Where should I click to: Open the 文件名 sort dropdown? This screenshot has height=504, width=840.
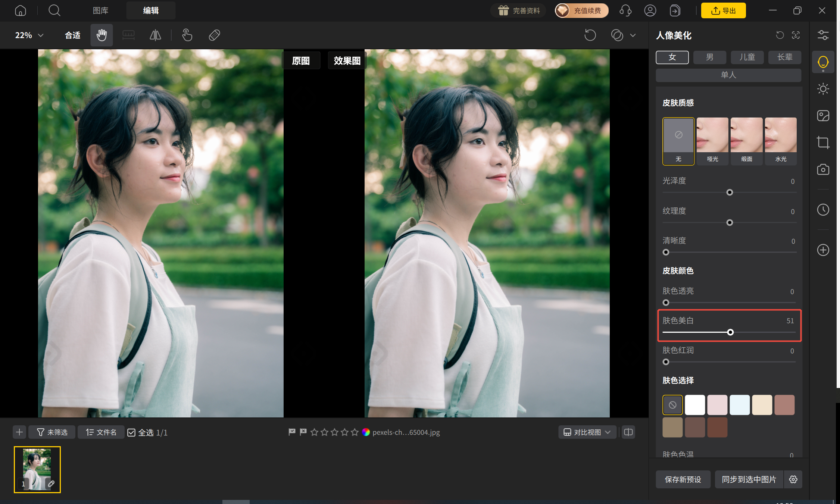[101, 432]
